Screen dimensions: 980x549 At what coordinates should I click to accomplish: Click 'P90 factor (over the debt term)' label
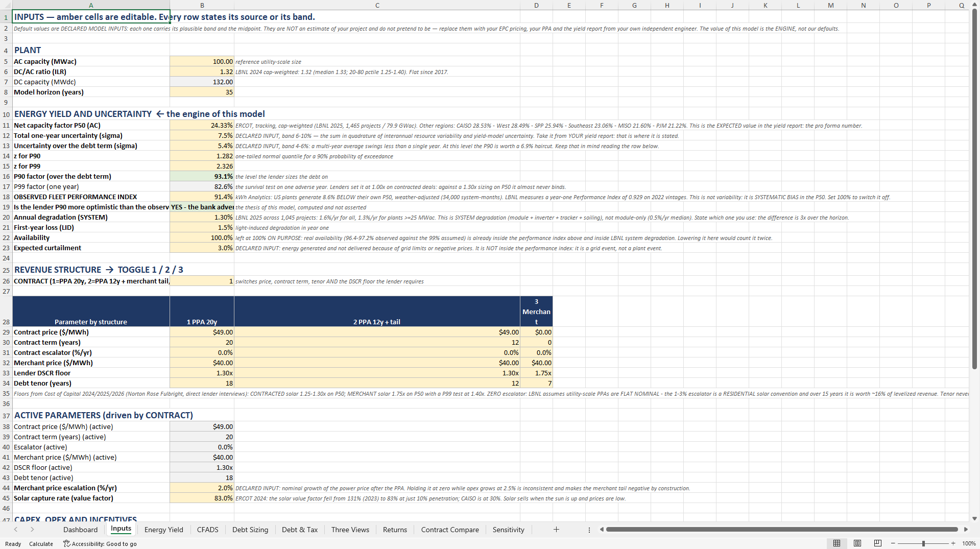click(62, 176)
